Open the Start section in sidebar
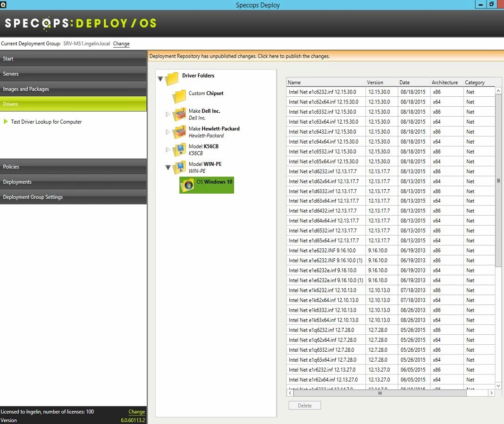The height and width of the screenshot is (424, 504). [73, 59]
